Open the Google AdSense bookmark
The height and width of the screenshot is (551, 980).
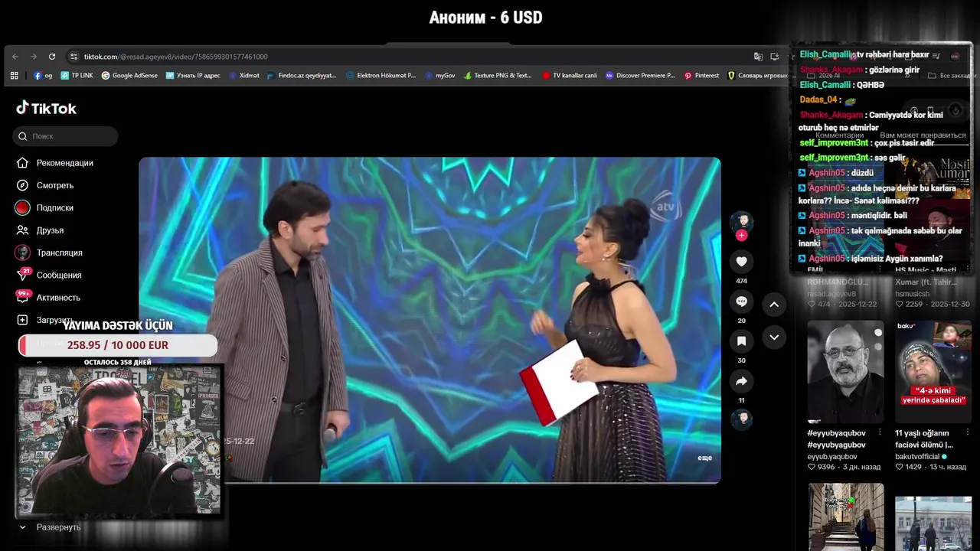[129, 76]
